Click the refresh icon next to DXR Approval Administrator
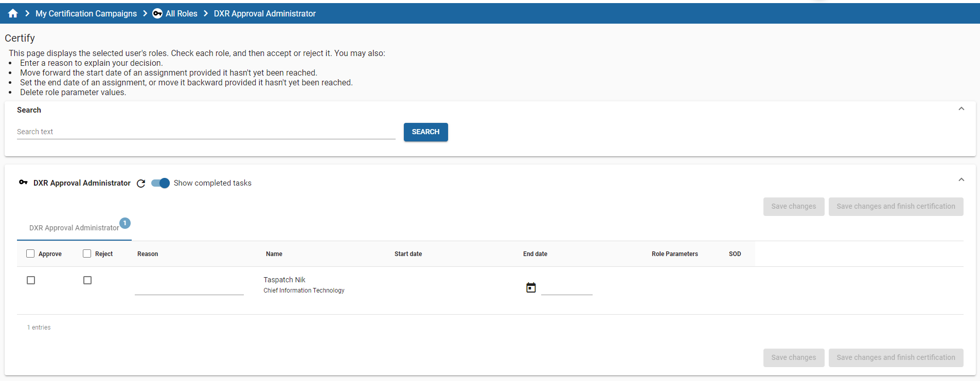This screenshot has height=381, width=980. point(141,184)
